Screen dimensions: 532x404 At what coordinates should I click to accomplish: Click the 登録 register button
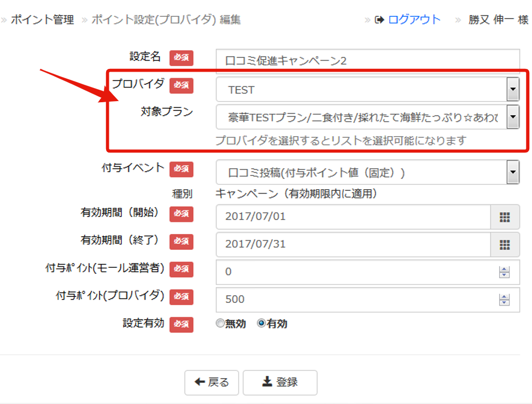pyautogui.click(x=280, y=382)
